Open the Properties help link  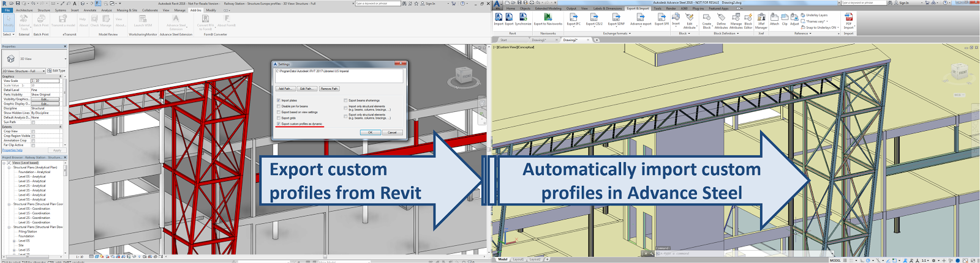[12, 150]
